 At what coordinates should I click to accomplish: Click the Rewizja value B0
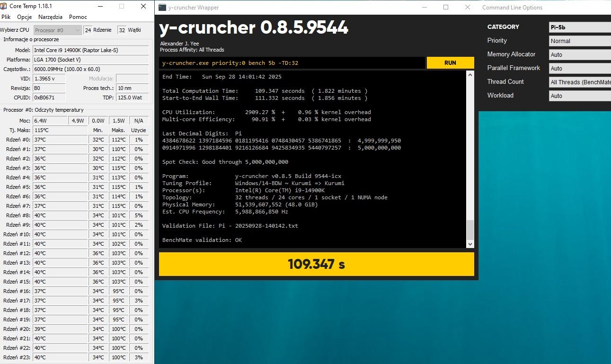49,88
